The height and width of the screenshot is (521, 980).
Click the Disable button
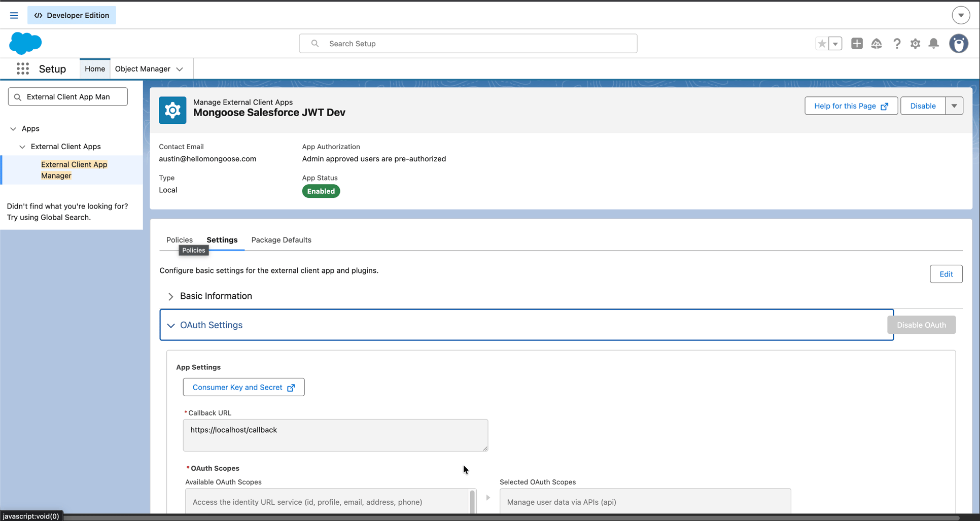pyautogui.click(x=923, y=106)
